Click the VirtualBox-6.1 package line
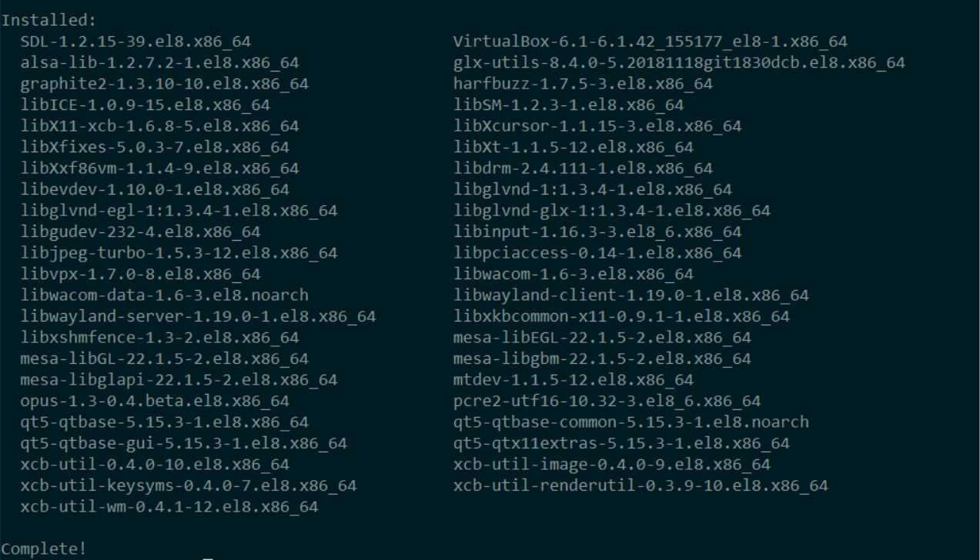 650,42
